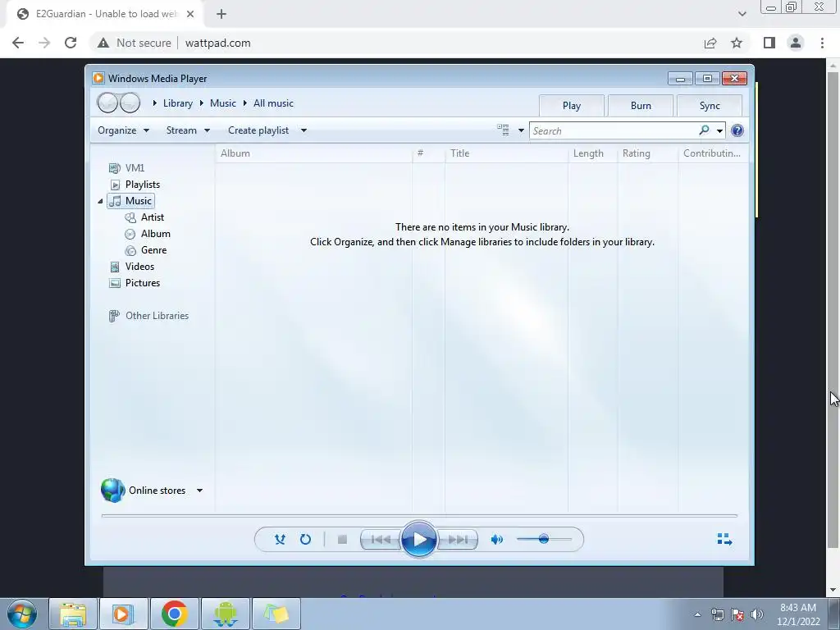Open Chrome three-dot menu
840x630 pixels.
click(x=822, y=43)
